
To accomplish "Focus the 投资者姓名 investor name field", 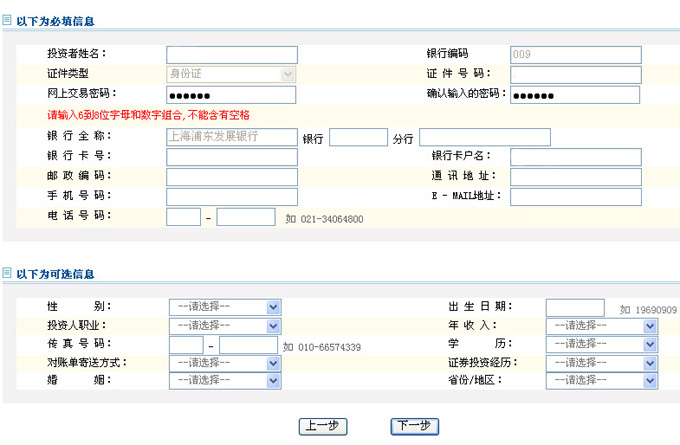I will [x=232, y=55].
